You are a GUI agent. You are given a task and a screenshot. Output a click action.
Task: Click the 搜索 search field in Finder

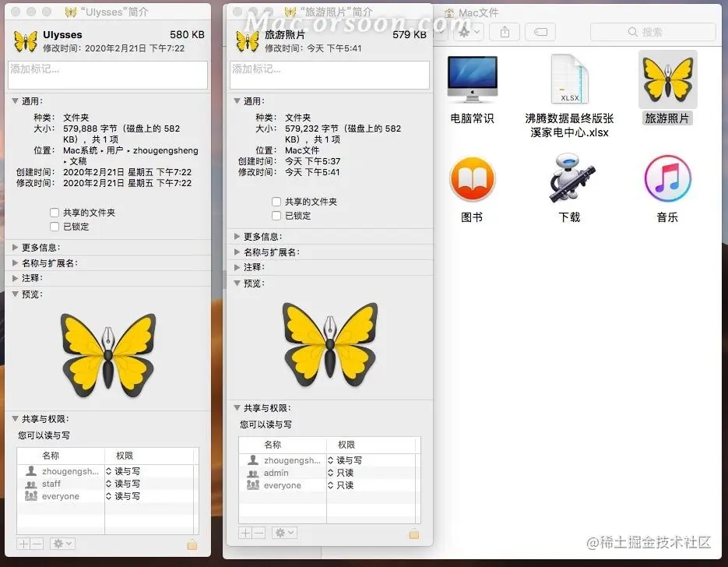point(652,32)
